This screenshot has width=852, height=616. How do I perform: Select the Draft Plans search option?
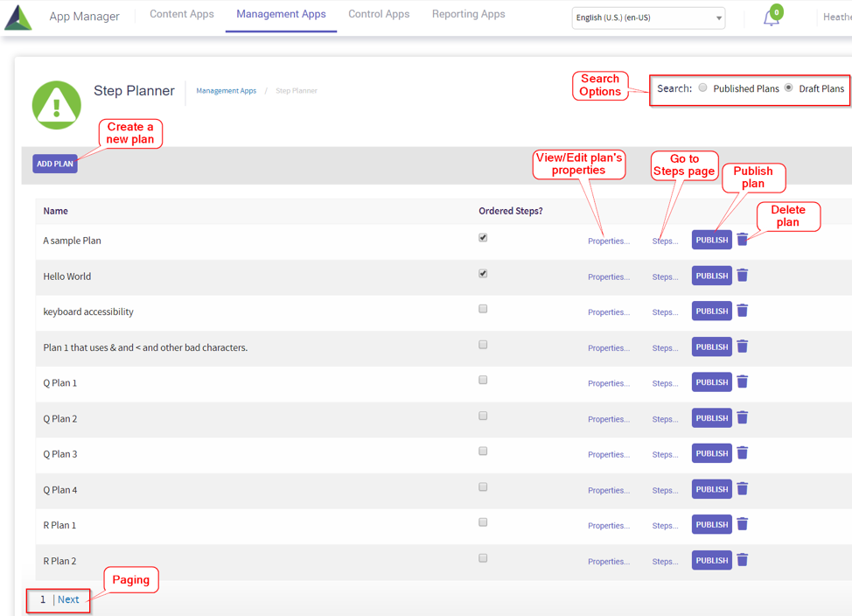click(x=788, y=87)
